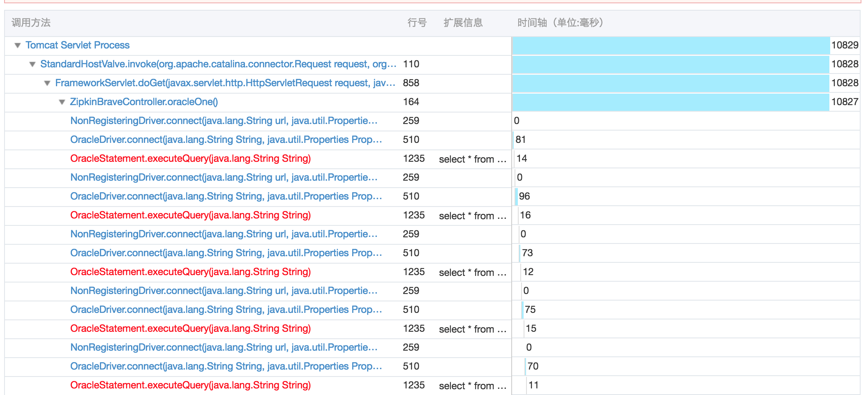This screenshot has width=868, height=395.
Task: Click the timeline bar labeled 96
Action: coord(516,196)
